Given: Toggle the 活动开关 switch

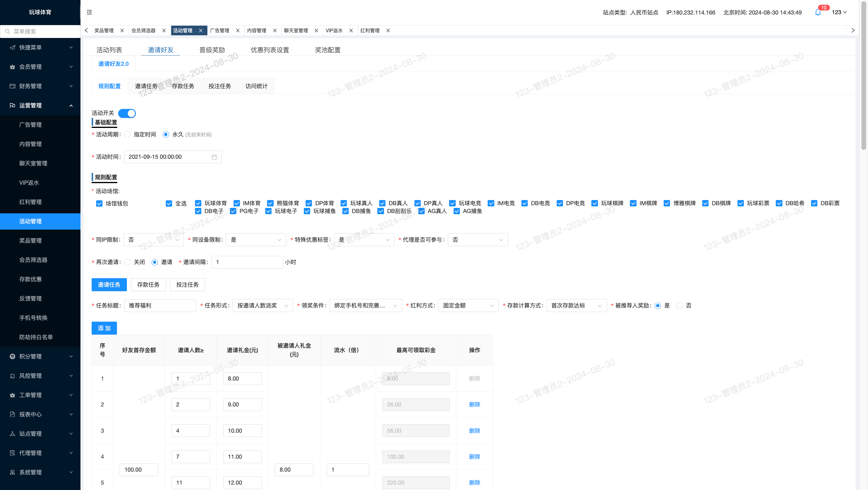Looking at the screenshot, I should (127, 113).
